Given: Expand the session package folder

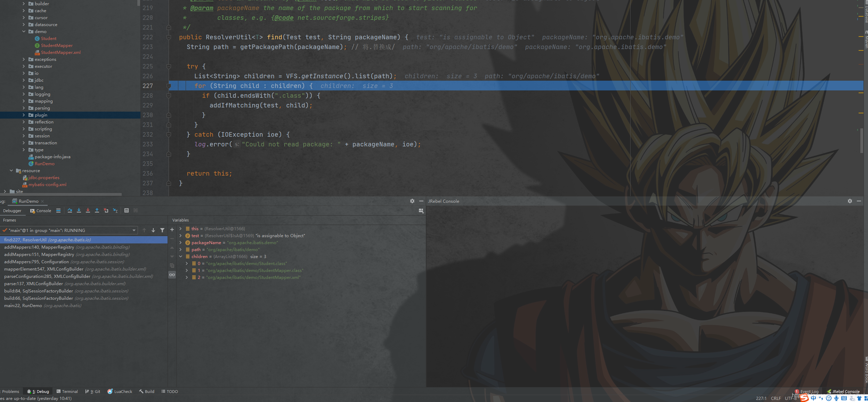Looking at the screenshot, I should click(24, 136).
